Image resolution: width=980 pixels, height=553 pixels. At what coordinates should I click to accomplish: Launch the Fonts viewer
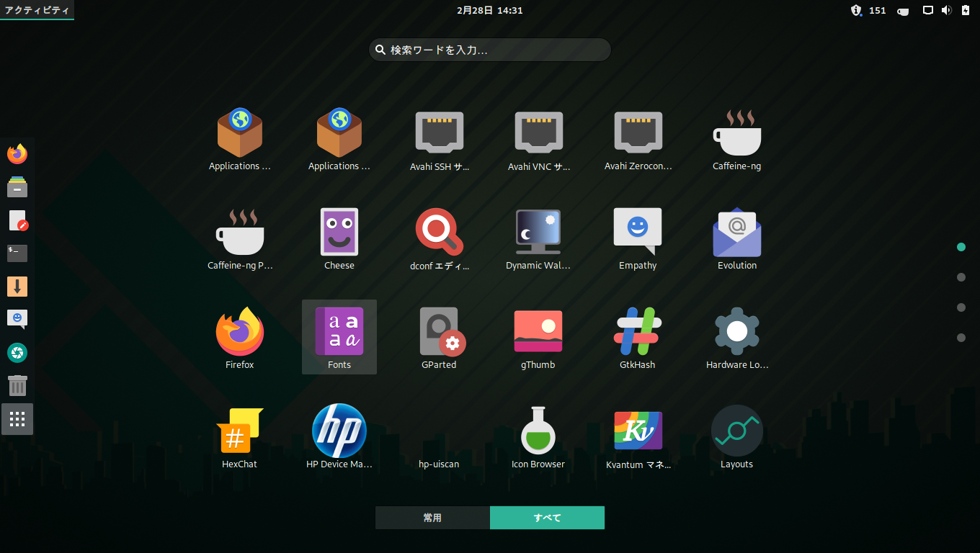(x=339, y=338)
